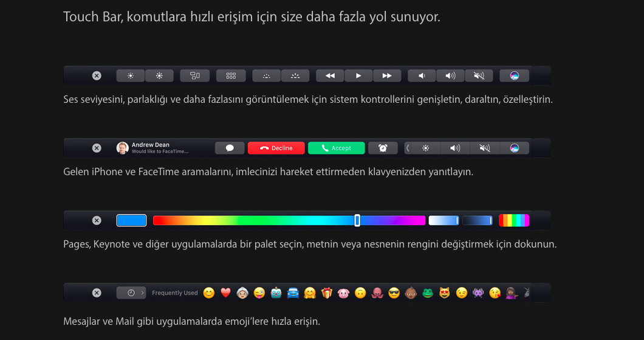
Task: Insert the heart-eyes cat emoji
Action: (444, 293)
